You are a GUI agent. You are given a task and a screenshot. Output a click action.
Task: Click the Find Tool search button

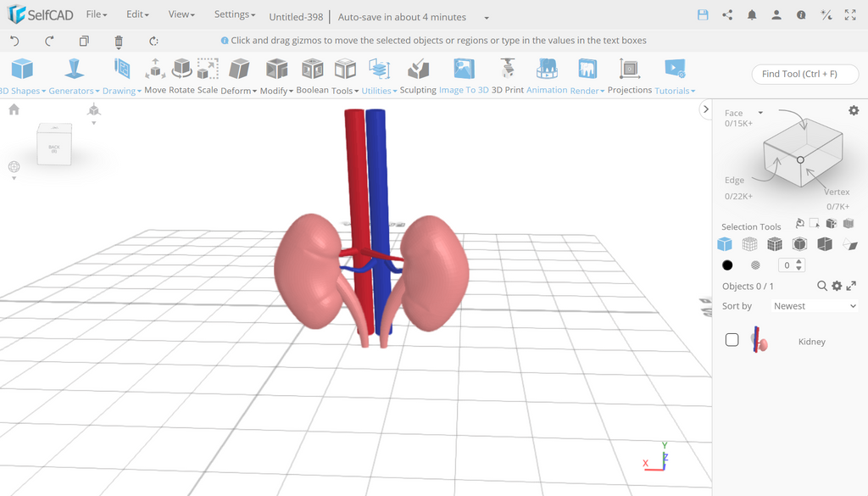click(x=804, y=74)
